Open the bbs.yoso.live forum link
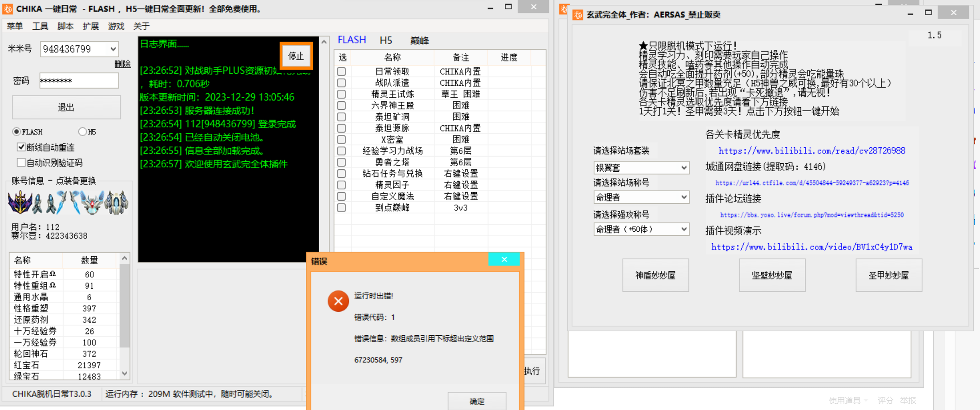Viewport: 980px width, 410px height. [812, 215]
